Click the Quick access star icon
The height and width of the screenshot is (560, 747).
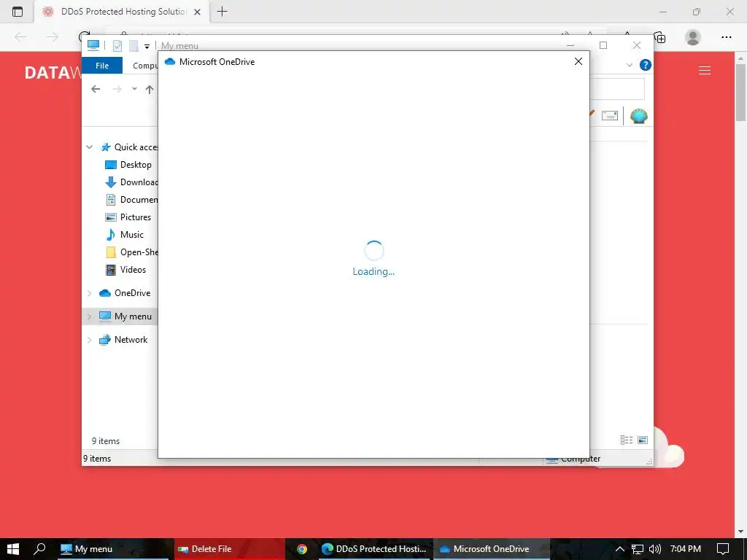[x=106, y=147]
